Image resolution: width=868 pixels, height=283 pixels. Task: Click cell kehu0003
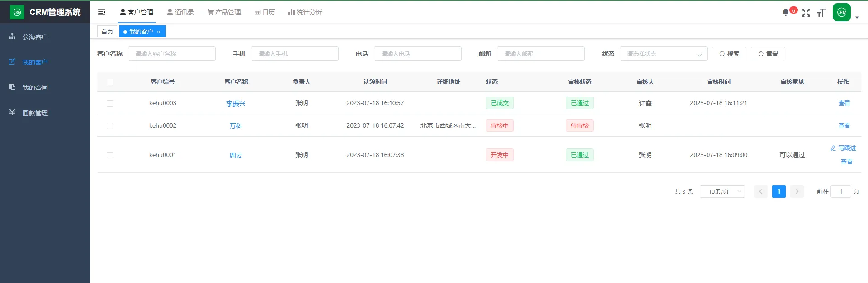coord(163,103)
